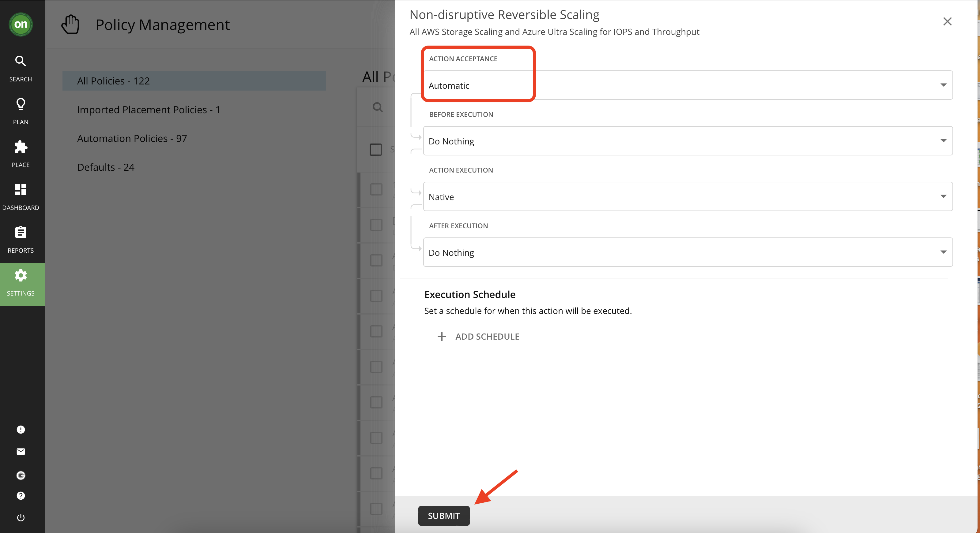Click the Non-disruptive Reversible Scaling title
980x533 pixels.
[504, 15]
